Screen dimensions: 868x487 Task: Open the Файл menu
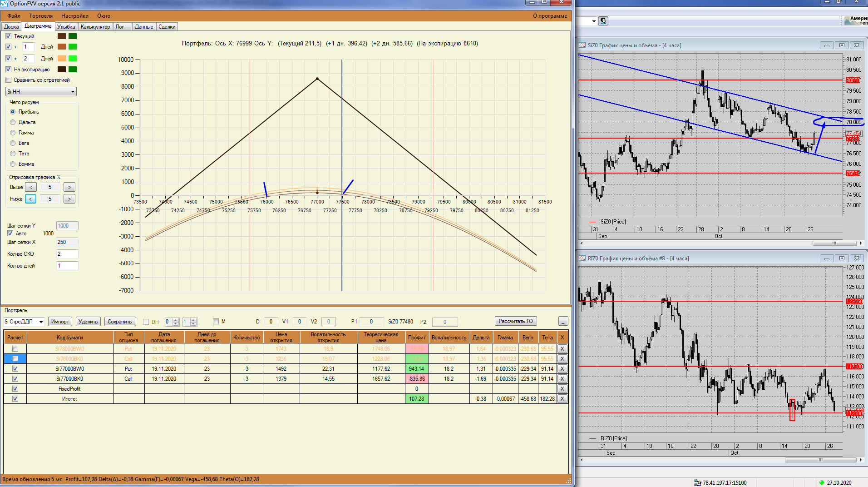(14, 16)
